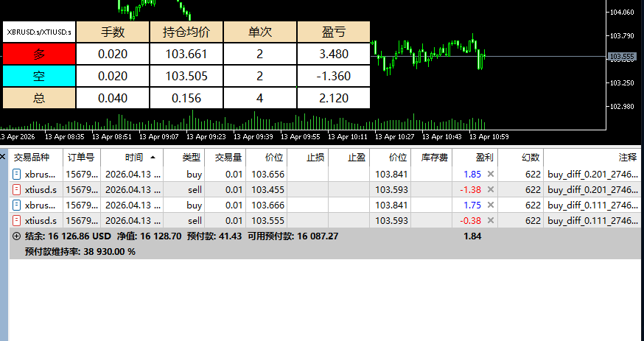Toggle sort arrow on 时间 column
Image resolution: width=644 pixels, height=341 pixels.
[x=153, y=157]
